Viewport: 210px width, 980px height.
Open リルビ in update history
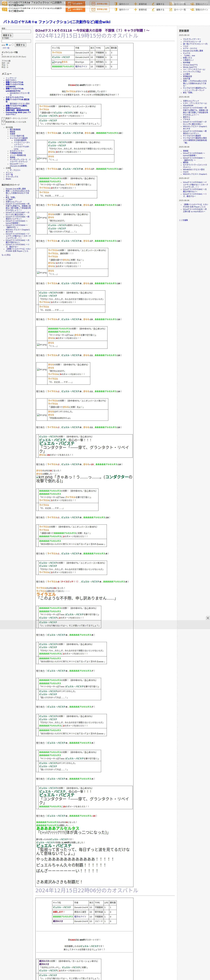coord(186,46)
